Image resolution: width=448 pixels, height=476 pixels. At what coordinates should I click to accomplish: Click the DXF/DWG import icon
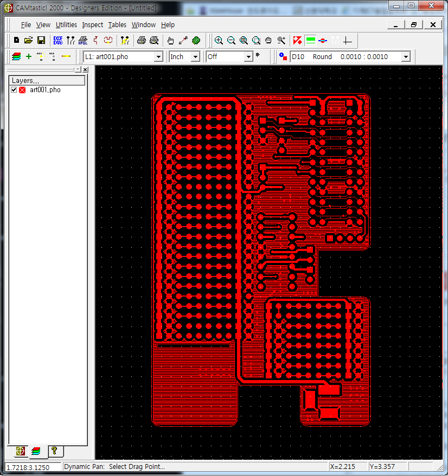[x=58, y=40]
